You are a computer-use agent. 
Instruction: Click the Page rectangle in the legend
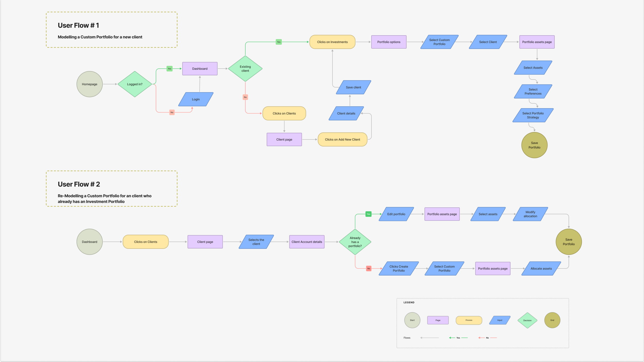(x=438, y=320)
